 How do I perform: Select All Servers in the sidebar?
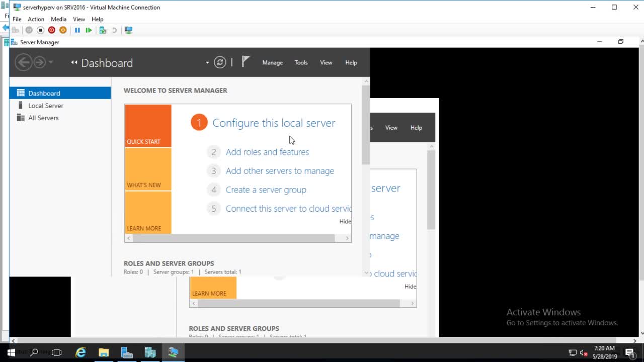point(60,118)
